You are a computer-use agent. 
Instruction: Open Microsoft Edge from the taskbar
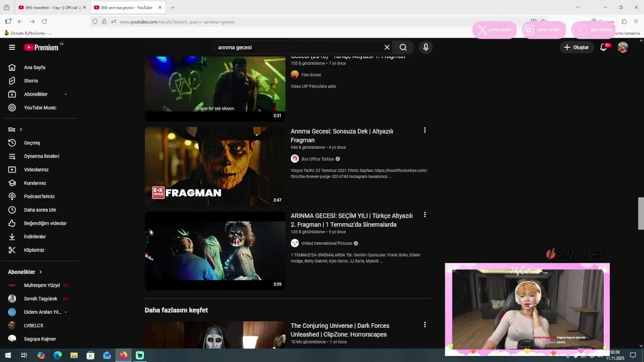point(57,355)
